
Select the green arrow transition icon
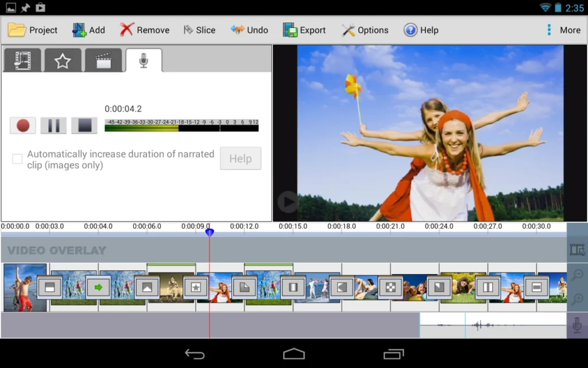[x=98, y=287]
